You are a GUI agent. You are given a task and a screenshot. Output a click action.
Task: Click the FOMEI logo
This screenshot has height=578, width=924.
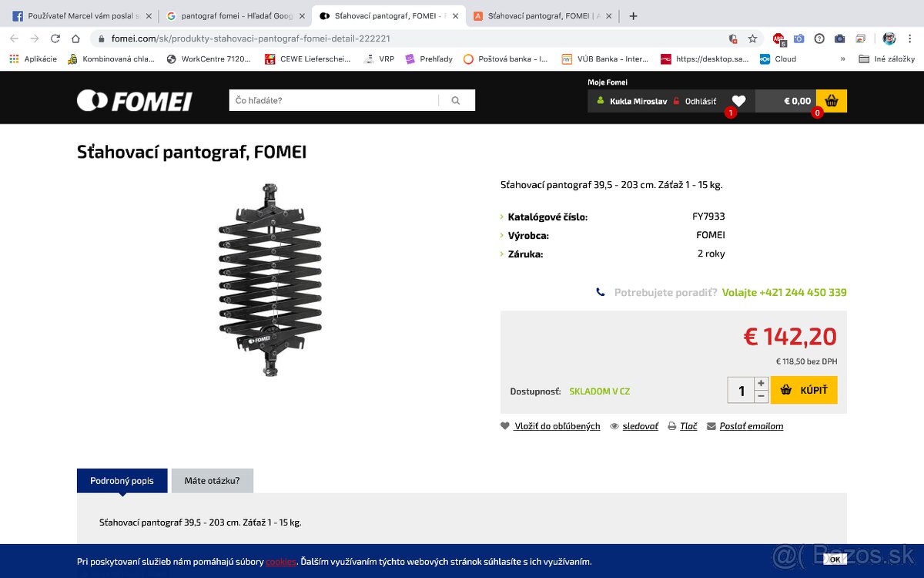coord(135,101)
